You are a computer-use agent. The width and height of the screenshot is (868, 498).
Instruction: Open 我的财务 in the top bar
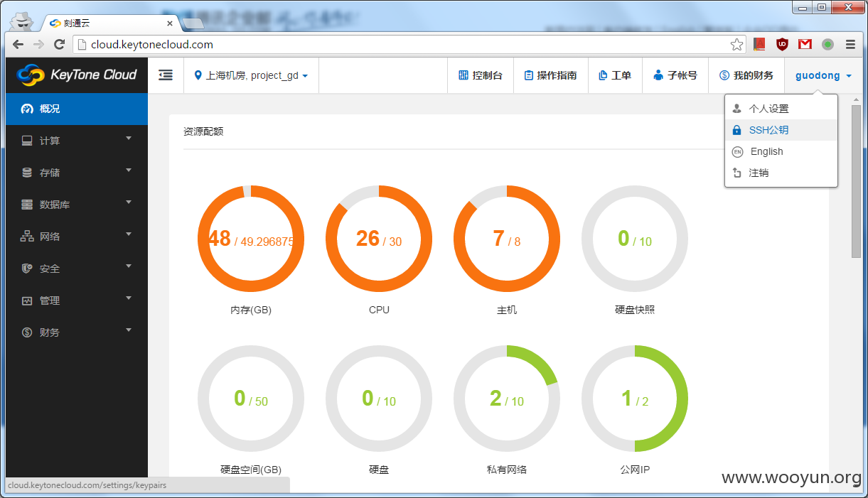pyautogui.click(x=746, y=75)
